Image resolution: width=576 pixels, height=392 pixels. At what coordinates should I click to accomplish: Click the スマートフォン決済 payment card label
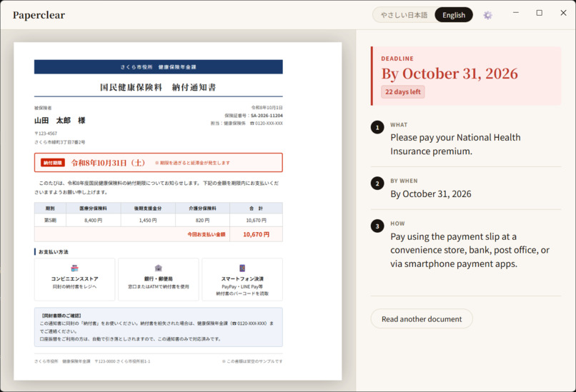(x=242, y=278)
